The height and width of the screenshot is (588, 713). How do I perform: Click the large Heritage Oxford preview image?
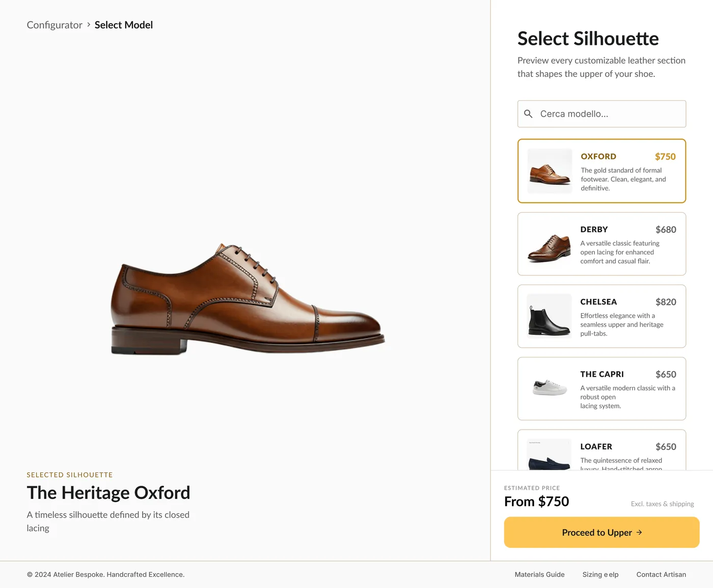(x=248, y=299)
